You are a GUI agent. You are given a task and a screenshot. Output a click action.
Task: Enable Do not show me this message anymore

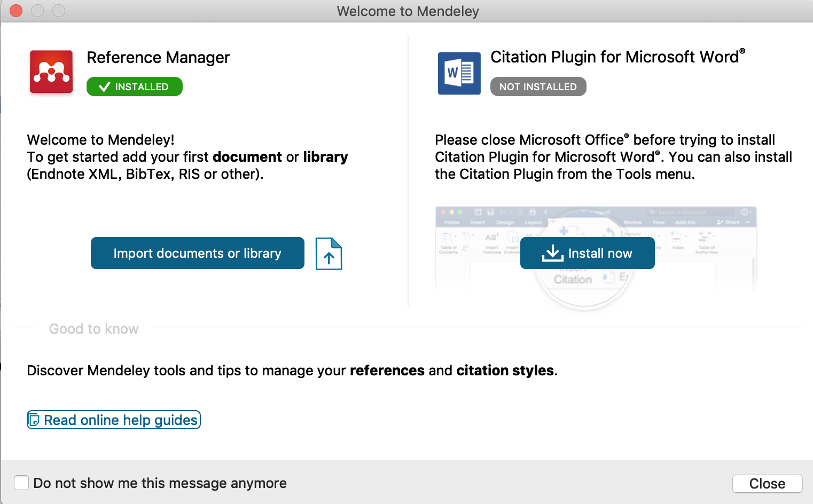pos(21,483)
